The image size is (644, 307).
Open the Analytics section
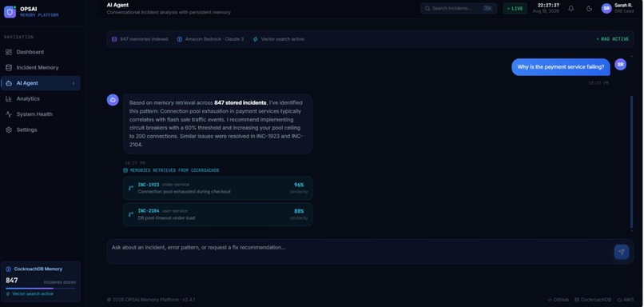(41, 98)
